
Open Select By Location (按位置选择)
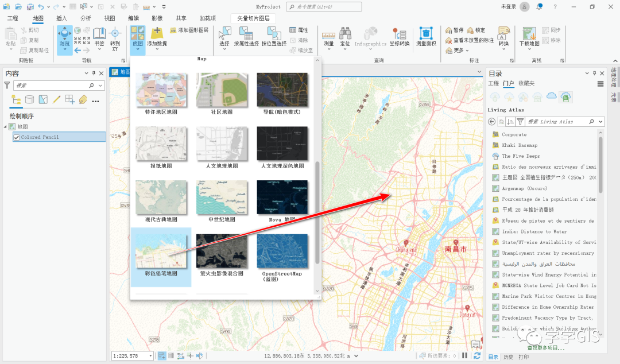click(274, 36)
